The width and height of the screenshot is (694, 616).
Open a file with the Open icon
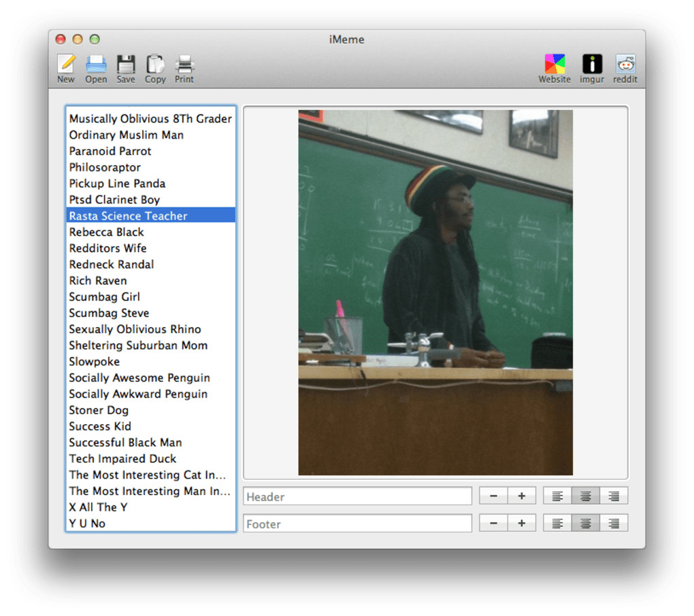click(96, 65)
